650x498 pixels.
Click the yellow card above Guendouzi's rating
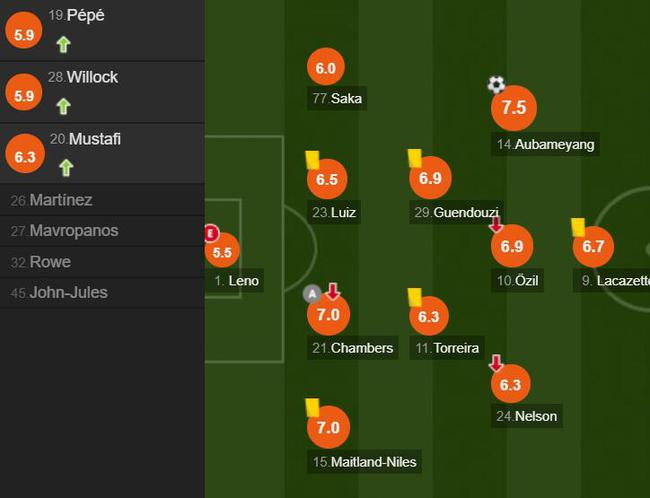point(414,158)
